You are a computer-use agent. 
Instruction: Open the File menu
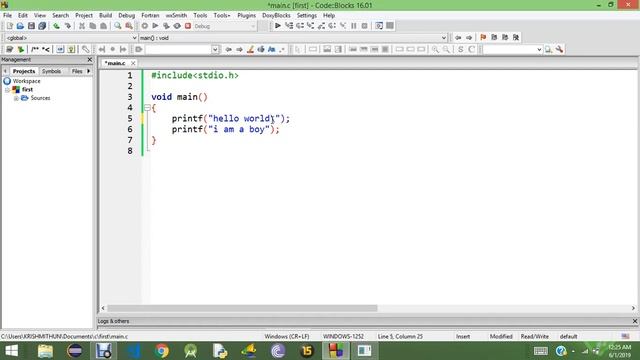[7, 15]
